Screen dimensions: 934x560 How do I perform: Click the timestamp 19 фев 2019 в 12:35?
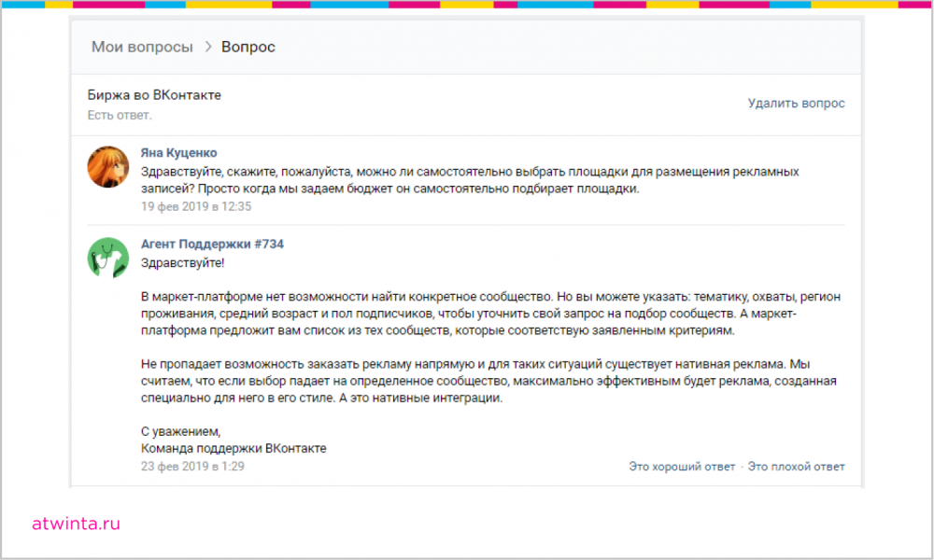(196, 206)
